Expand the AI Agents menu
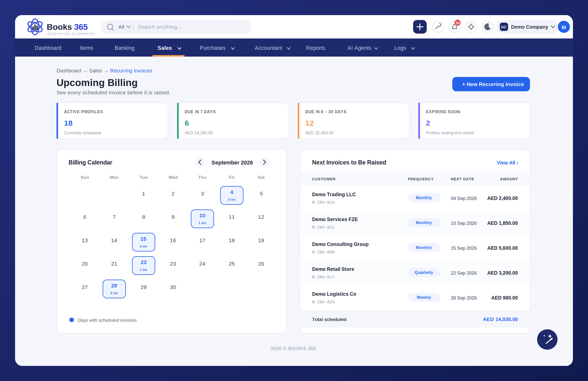This screenshot has width=588, height=381. 362,48
